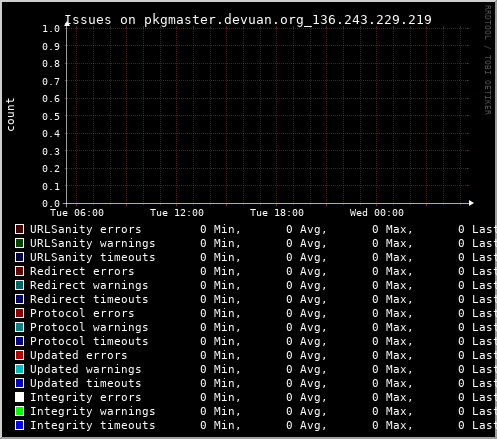Click the URLSanity timeouts legend swatch

[x=19, y=257]
